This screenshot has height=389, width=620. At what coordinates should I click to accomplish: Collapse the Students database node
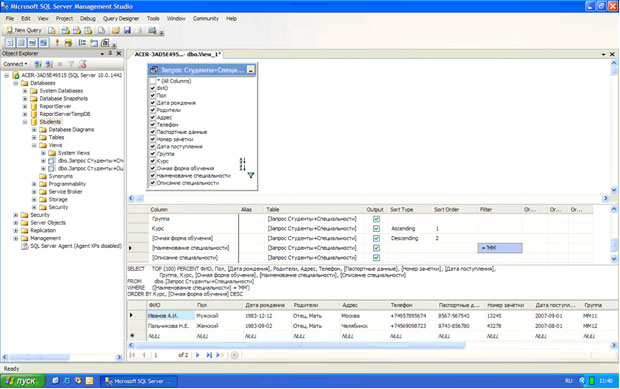tap(25, 122)
